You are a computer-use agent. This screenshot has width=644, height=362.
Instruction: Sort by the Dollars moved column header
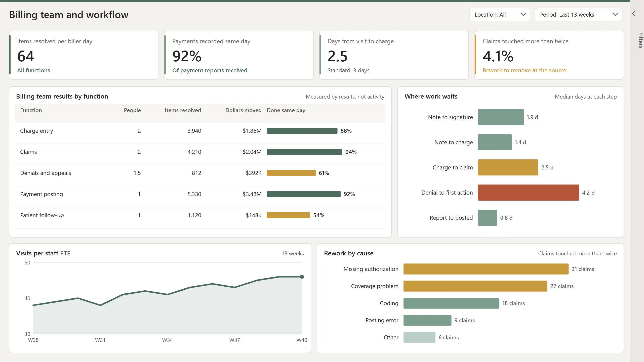click(243, 110)
